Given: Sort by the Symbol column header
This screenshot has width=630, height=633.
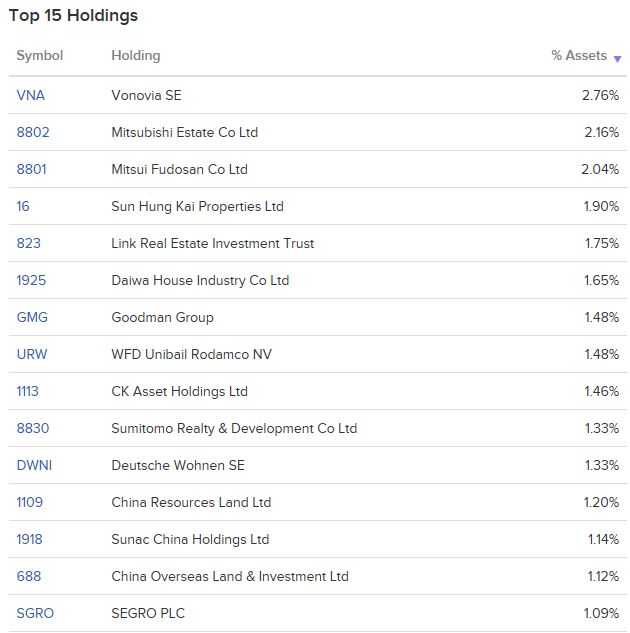Looking at the screenshot, I should (x=40, y=55).
